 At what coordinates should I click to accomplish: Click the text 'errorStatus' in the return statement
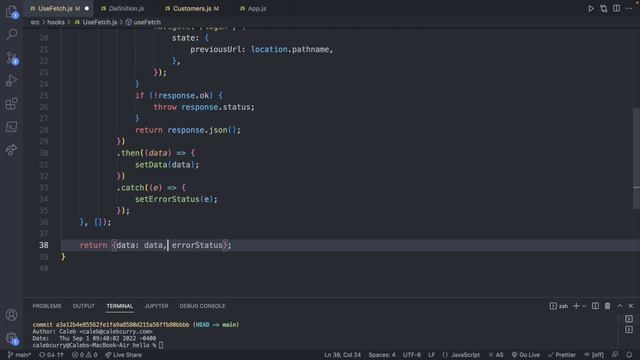click(197, 245)
